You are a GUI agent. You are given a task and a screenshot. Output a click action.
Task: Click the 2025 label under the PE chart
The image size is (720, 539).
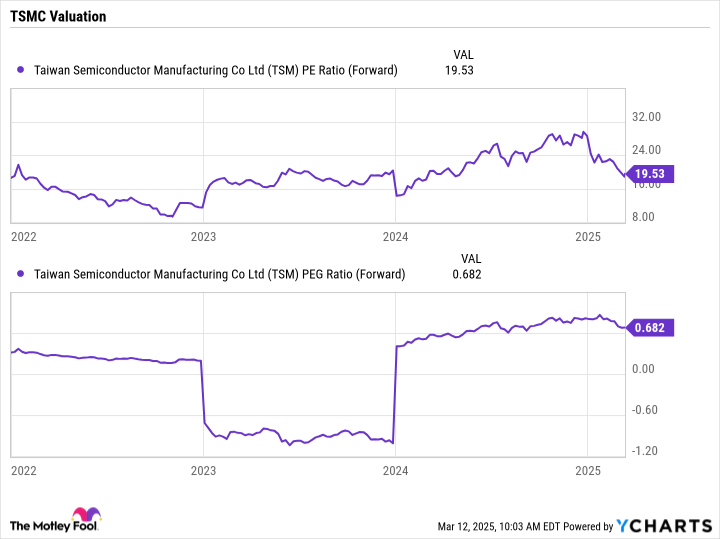[588, 236]
